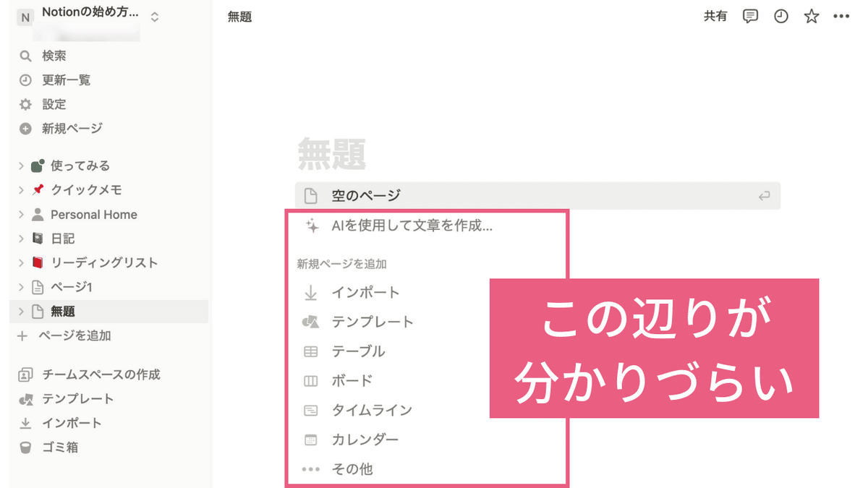Click the sidebar テンプレート shapes icon
Viewport: 868px width, 488px height.
[x=25, y=399]
